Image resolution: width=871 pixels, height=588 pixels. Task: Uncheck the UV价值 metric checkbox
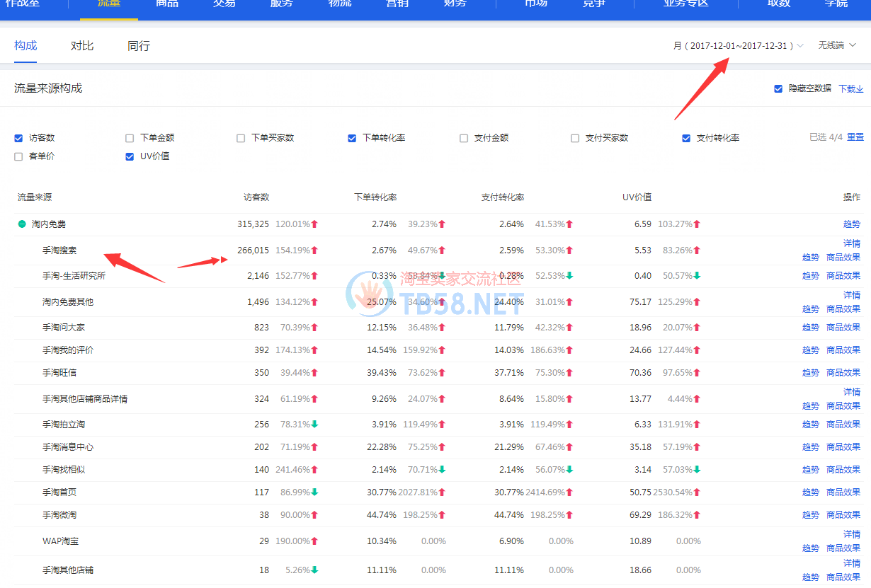(130, 156)
